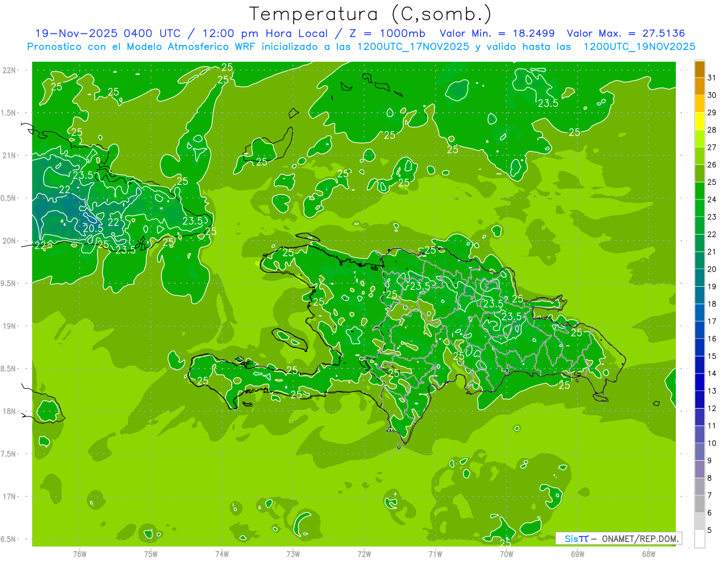Pick the lime swatch between 26 and 27

699,156
